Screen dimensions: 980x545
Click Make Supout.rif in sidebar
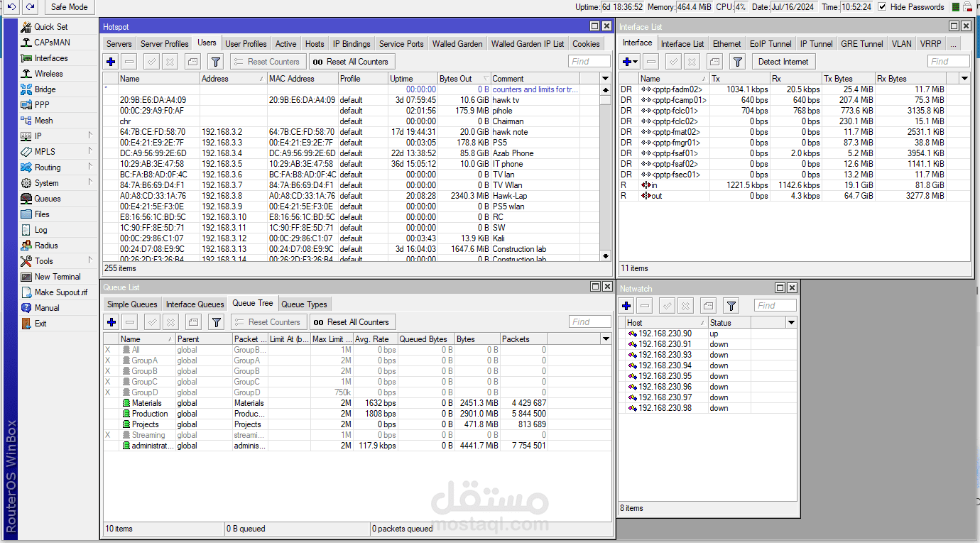point(60,292)
